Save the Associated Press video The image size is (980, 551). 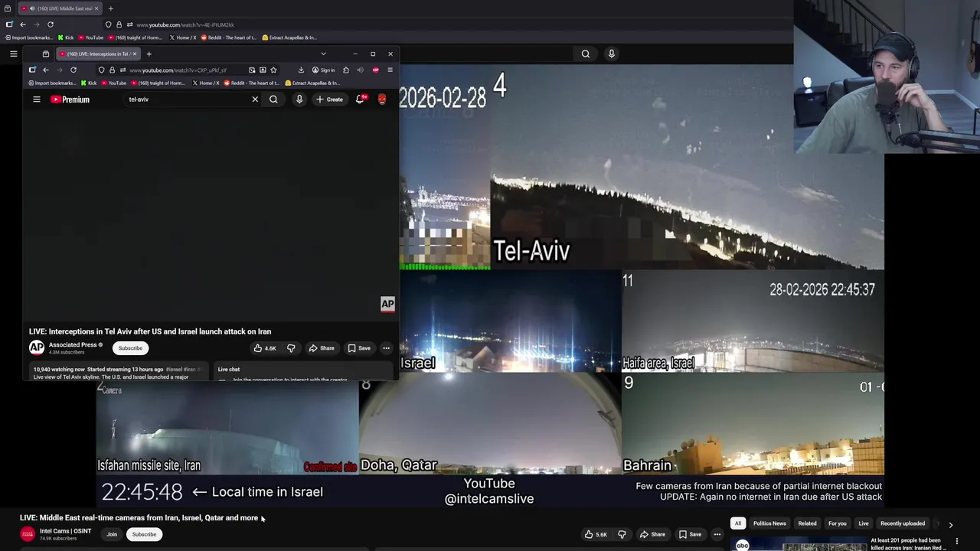pyautogui.click(x=359, y=348)
